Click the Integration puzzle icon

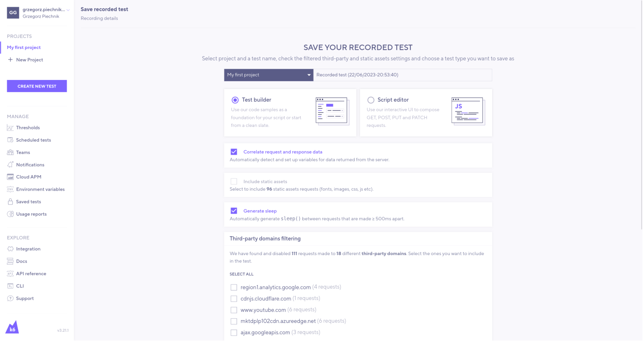click(10, 249)
